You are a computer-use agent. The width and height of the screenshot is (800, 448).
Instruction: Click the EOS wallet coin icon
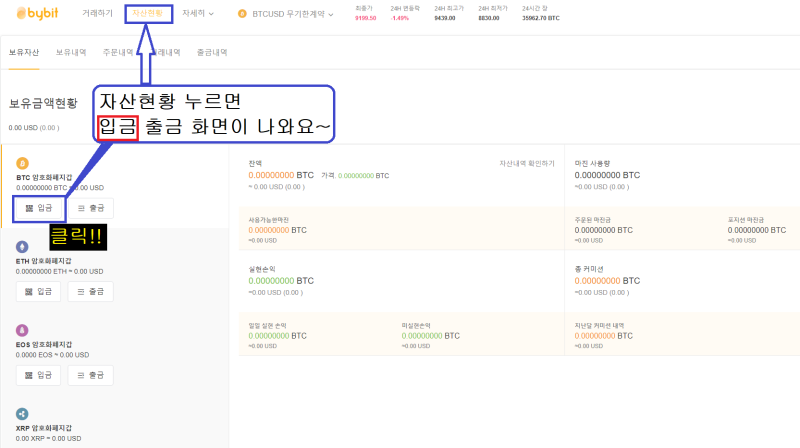click(22, 330)
